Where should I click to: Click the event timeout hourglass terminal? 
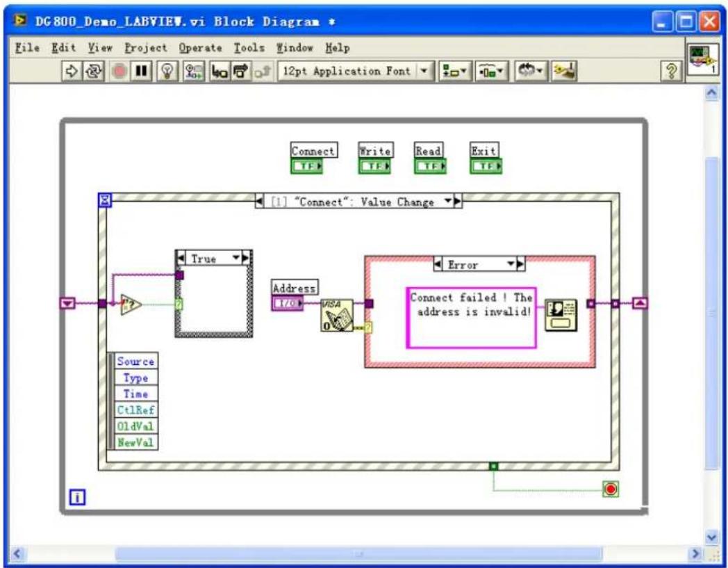(x=105, y=200)
